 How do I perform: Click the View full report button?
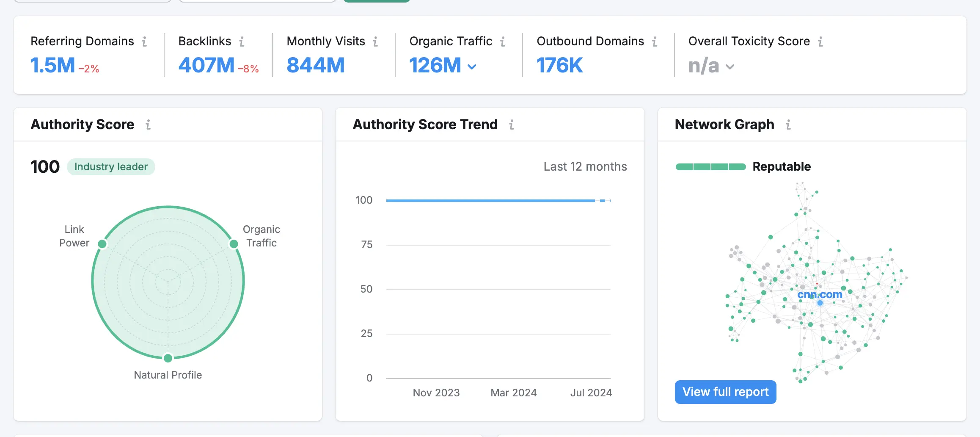(725, 392)
